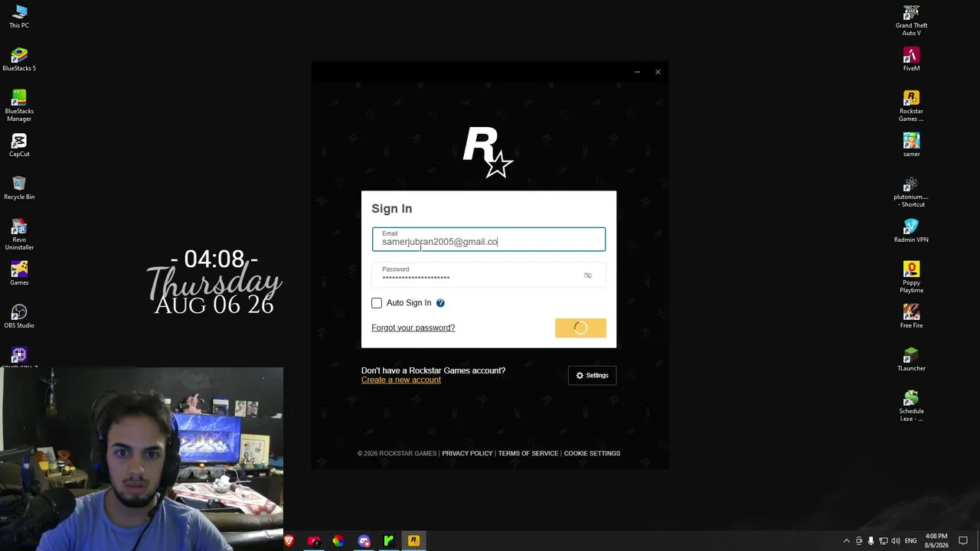Click the "© 2026 ROCKSTAR GAMES" footer text
The width and height of the screenshot is (980, 551).
pos(397,454)
